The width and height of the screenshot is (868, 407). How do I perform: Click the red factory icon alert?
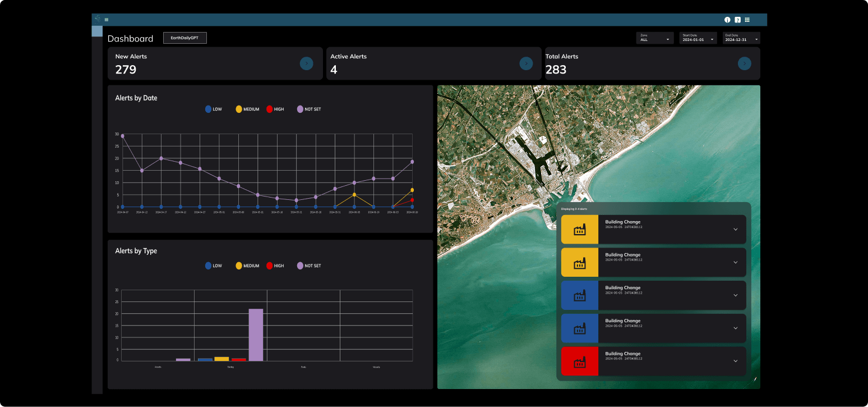pos(580,362)
